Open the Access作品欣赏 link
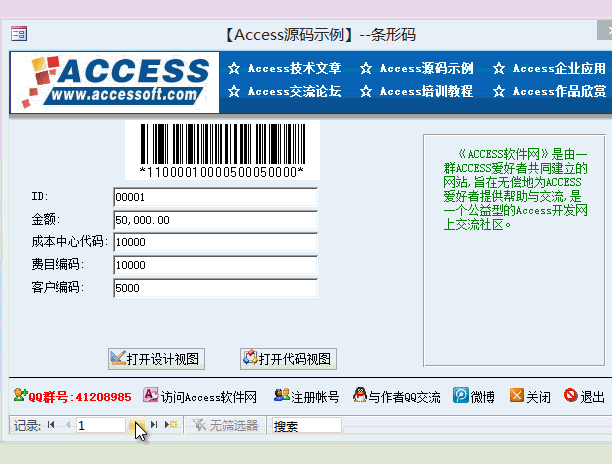The height and width of the screenshot is (464, 612). [x=559, y=91]
